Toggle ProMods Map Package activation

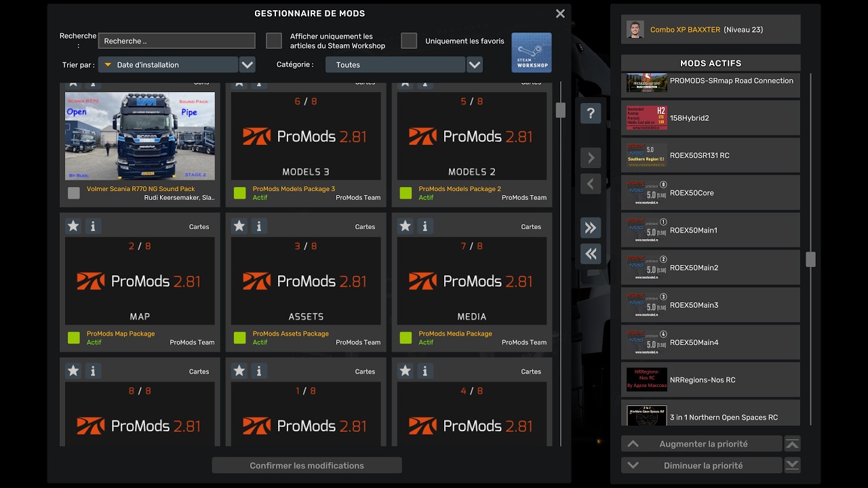[x=74, y=338]
